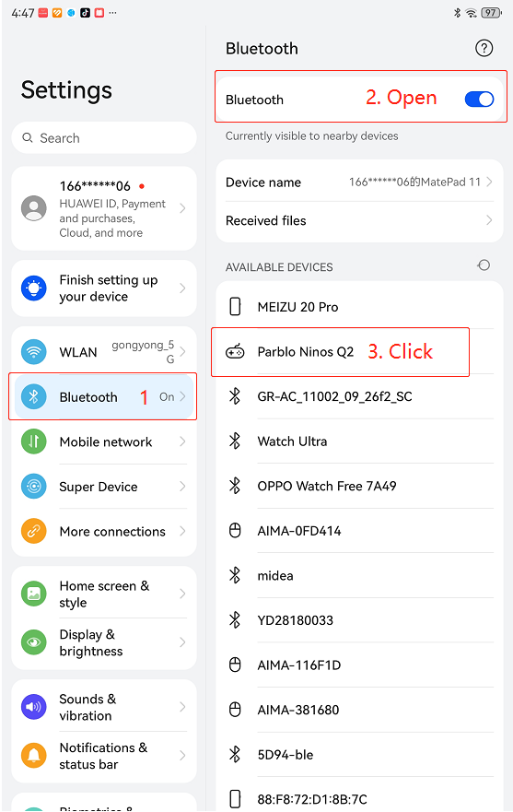Turn off the Bluetooth switch
The height and width of the screenshot is (812, 513).
[x=479, y=99]
